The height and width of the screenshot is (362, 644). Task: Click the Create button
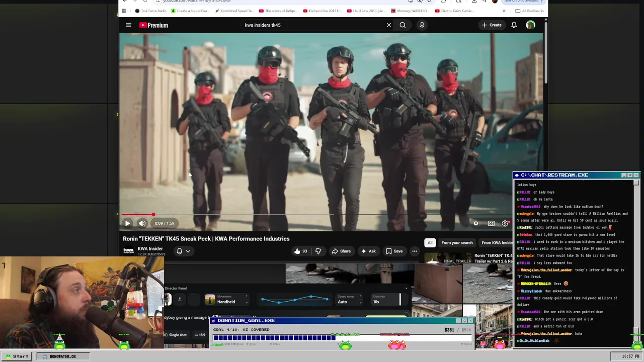pyautogui.click(x=492, y=25)
